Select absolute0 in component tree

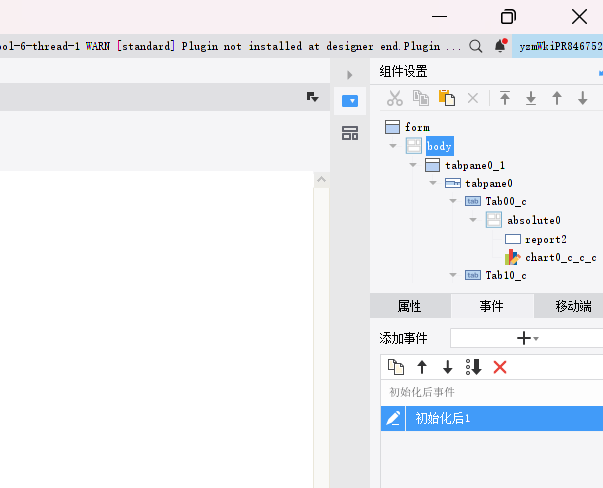pyautogui.click(x=534, y=220)
